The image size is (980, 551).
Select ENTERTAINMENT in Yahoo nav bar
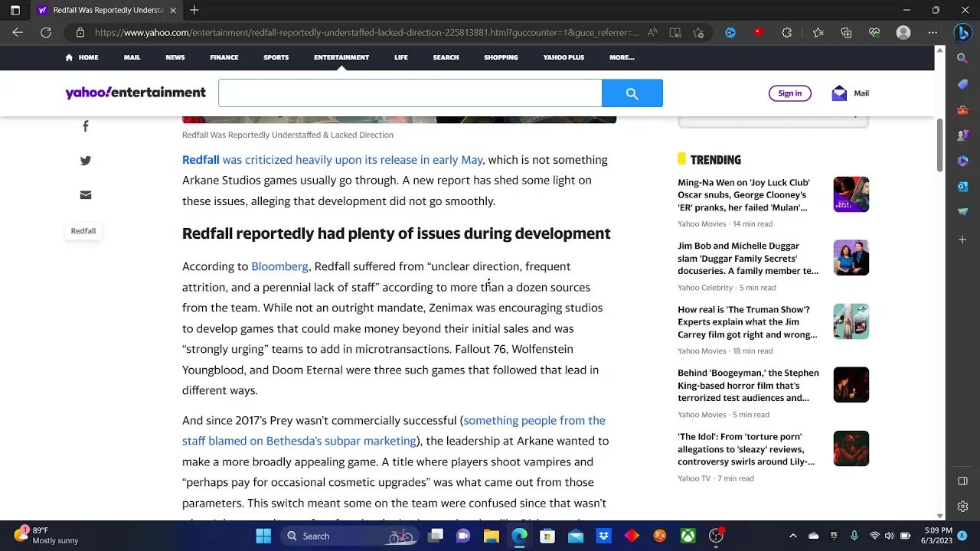341,57
